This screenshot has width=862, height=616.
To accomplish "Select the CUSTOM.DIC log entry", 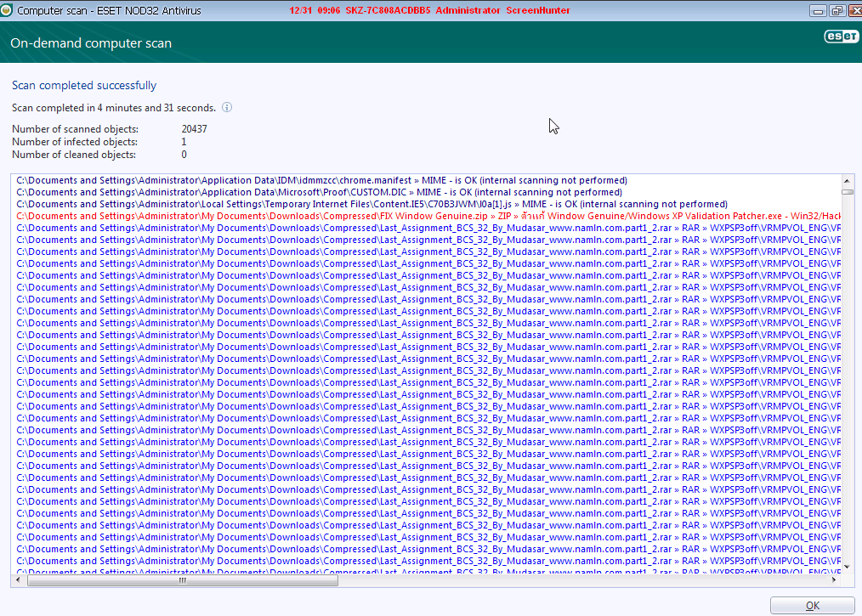I will [319, 192].
